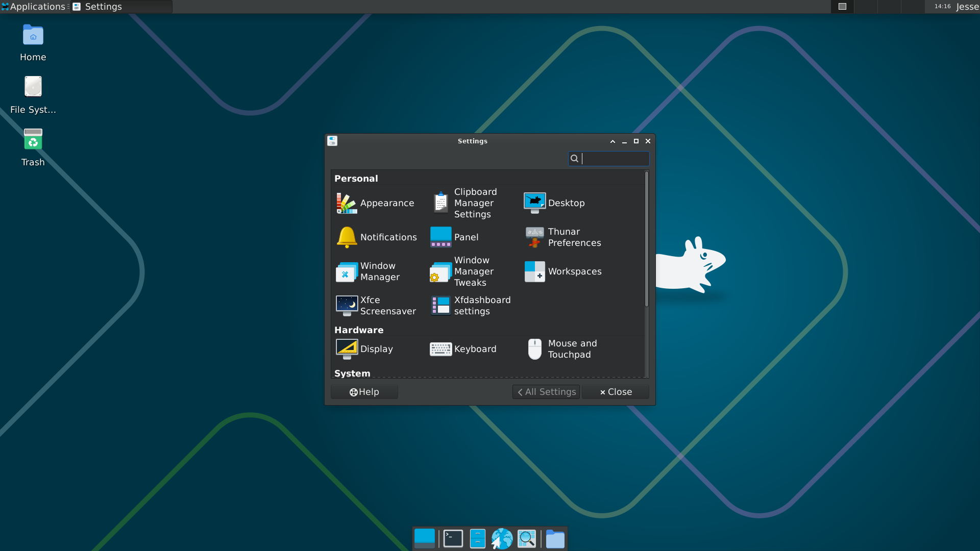This screenshot has height=551, width=980.
Task: Click Show Desktop in the dock
Action: point(425,539)
